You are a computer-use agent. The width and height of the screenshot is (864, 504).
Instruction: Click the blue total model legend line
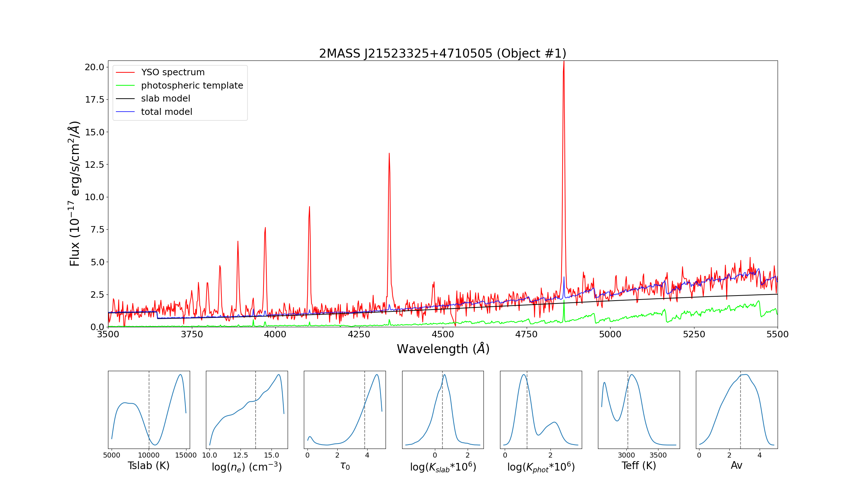(x=125, y=112)
